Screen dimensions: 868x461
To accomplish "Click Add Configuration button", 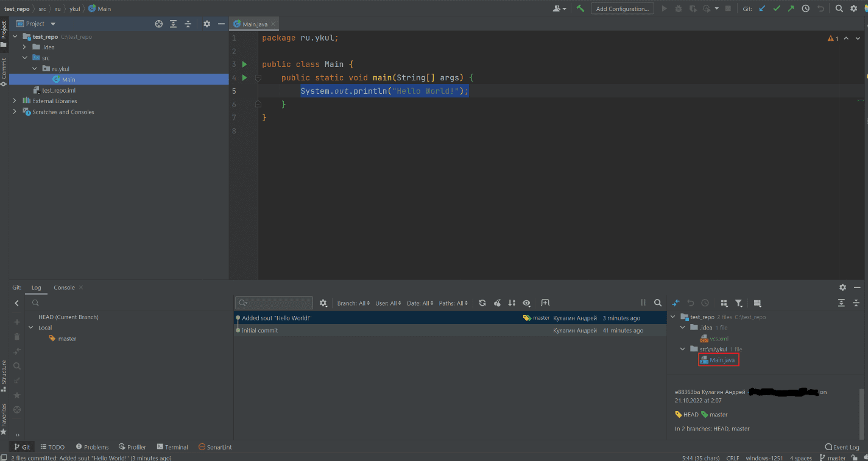I will coord(623,9).
